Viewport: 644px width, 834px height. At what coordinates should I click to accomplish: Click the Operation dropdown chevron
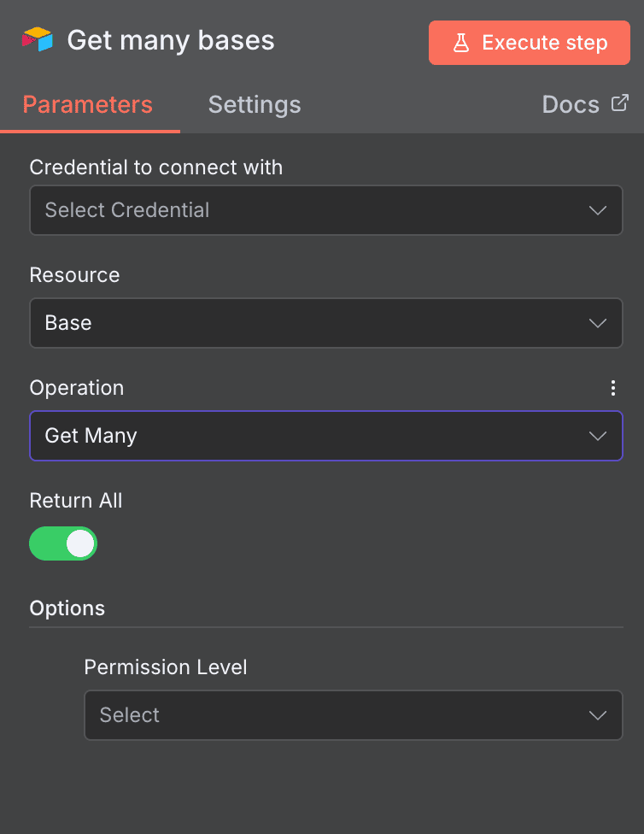click(x=597, y=436)
